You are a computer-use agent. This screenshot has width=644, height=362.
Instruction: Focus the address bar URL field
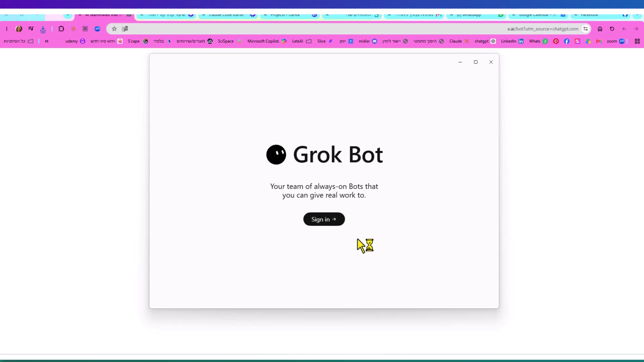[x=349, y=29]
